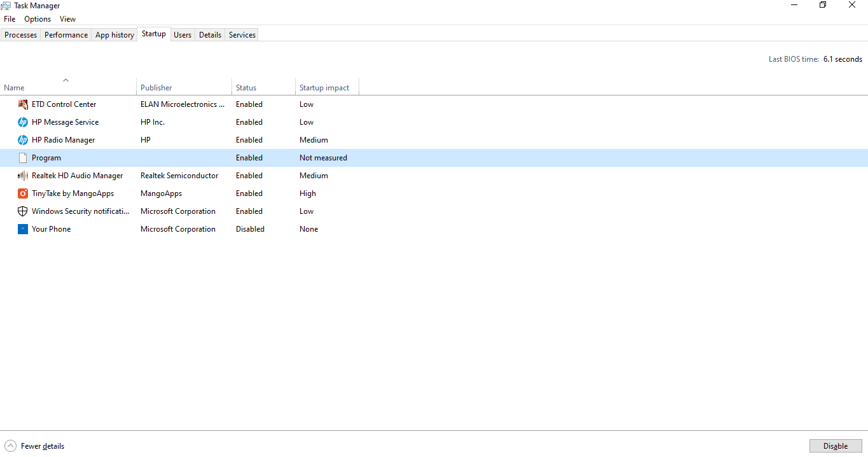Open the Performance tab
Image resolution: width=868 pixels, height=457 pixels.
[65, 34]
